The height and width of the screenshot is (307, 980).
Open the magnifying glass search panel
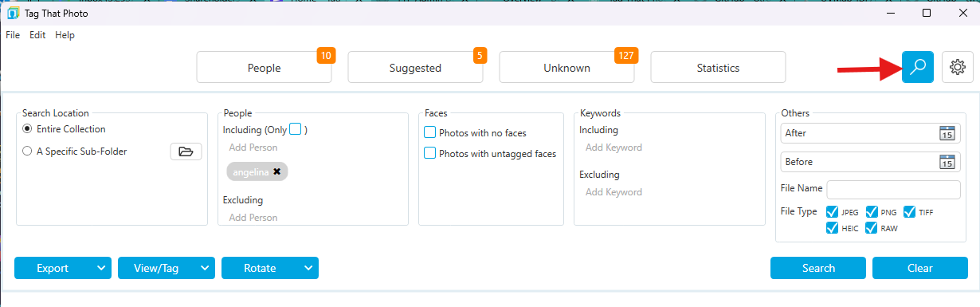tap(918, 67)
